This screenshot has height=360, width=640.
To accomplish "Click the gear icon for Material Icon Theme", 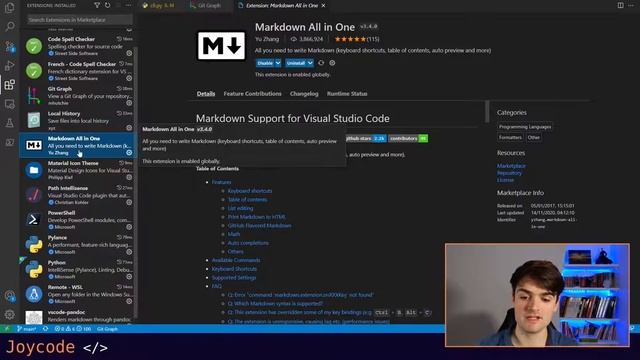I will (x=129, y=177).
